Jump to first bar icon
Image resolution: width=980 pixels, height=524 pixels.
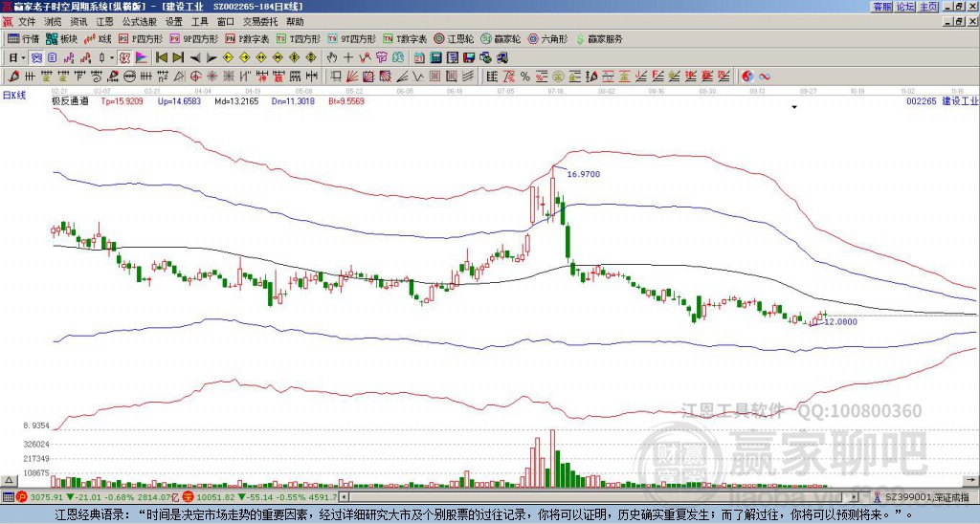[161, 58]
